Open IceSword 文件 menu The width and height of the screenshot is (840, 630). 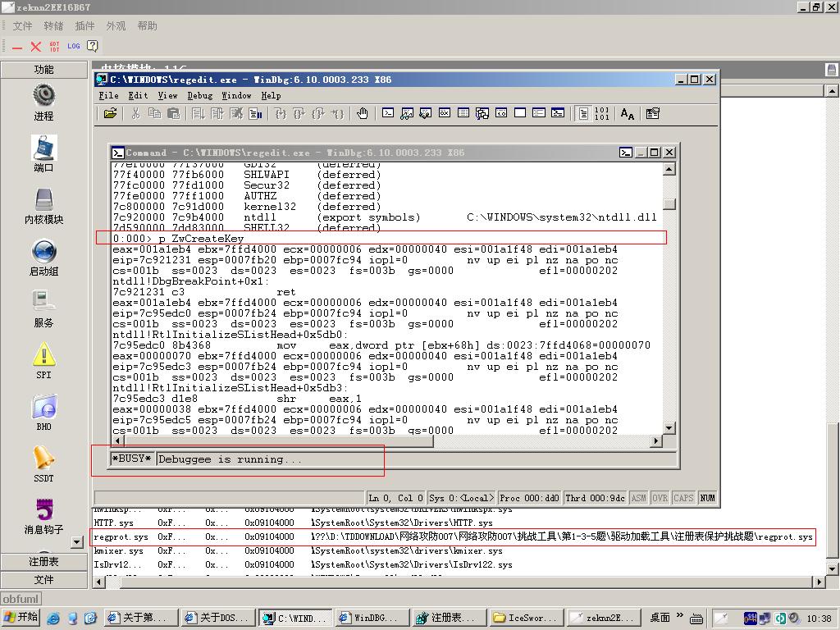click(x=22, y=25)
